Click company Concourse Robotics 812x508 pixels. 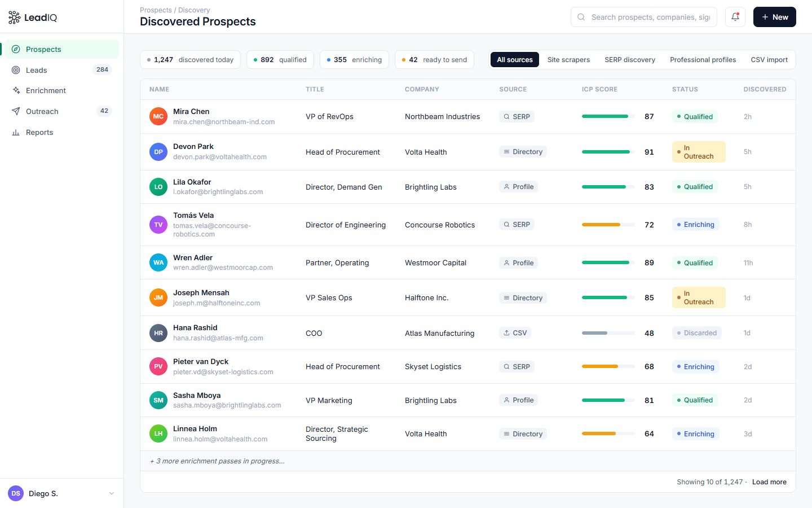tap(440, 225)
